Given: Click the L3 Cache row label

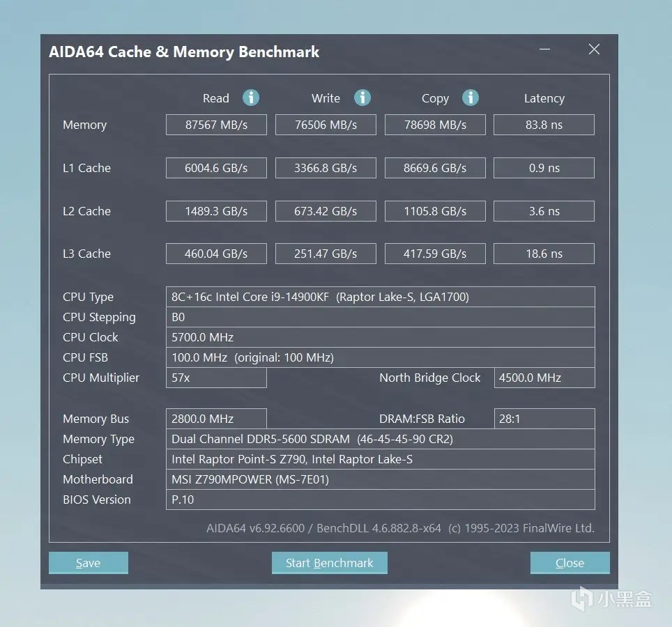Looking at the screenshot, I should click(86, 254).
